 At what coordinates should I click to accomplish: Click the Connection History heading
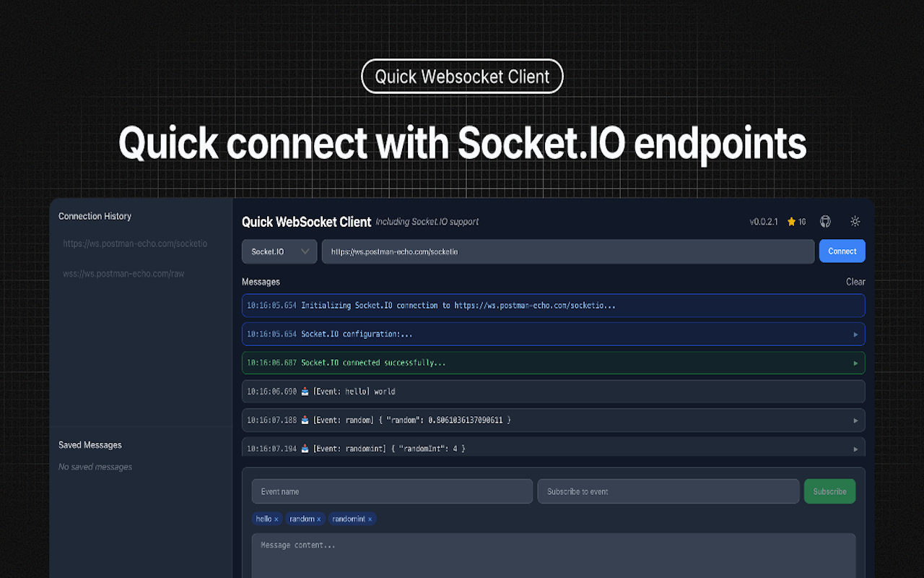click(95, 216)
